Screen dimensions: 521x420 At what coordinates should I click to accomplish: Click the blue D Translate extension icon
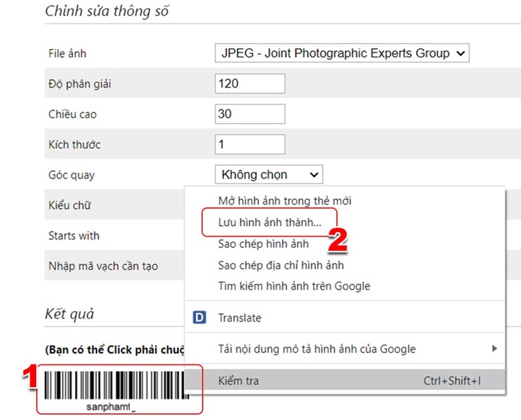(x=199, y=318)
